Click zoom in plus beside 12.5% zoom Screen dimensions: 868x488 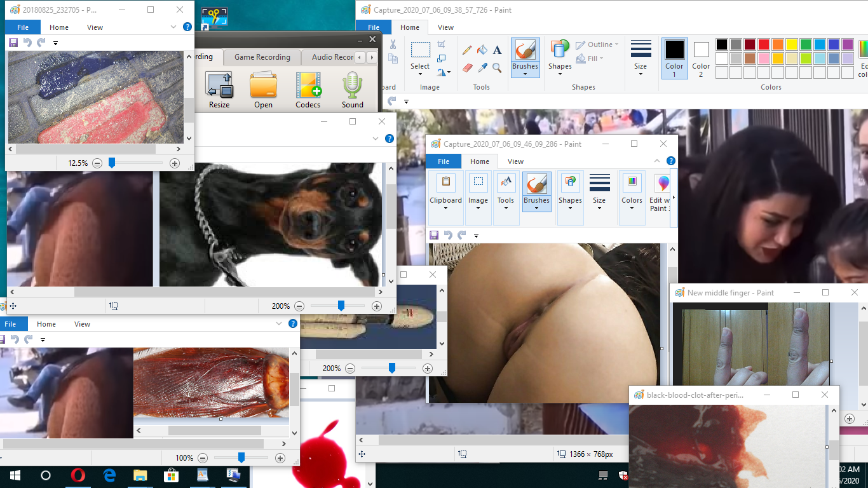click(x=175, y=163)
